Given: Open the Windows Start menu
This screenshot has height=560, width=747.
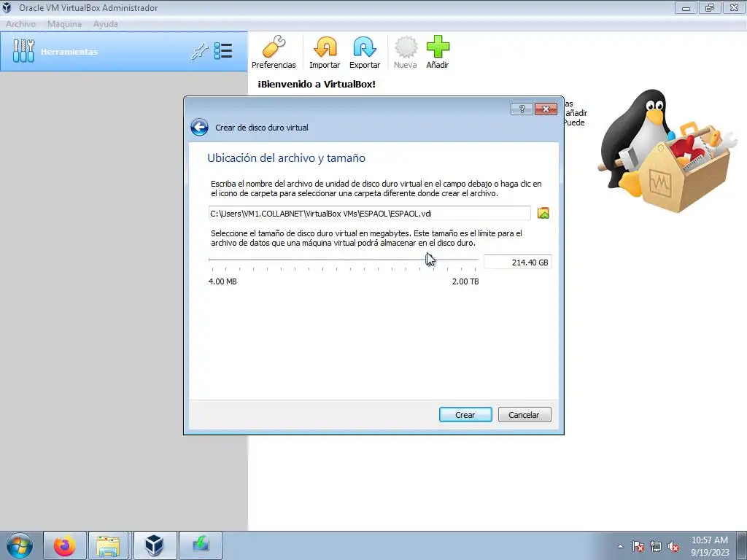Looking at the screenshot, I should coord(20,545).
